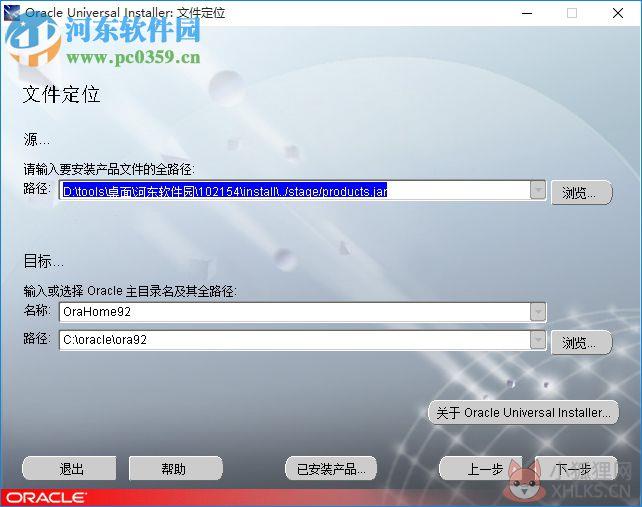642x507 pixels.
Task: Click the 名称 field label
Action: (37, 310)
